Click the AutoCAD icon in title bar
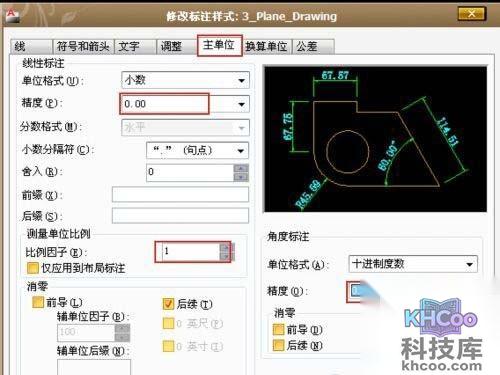Viewport: 500px width, 375px height. [x=12, y=16]
